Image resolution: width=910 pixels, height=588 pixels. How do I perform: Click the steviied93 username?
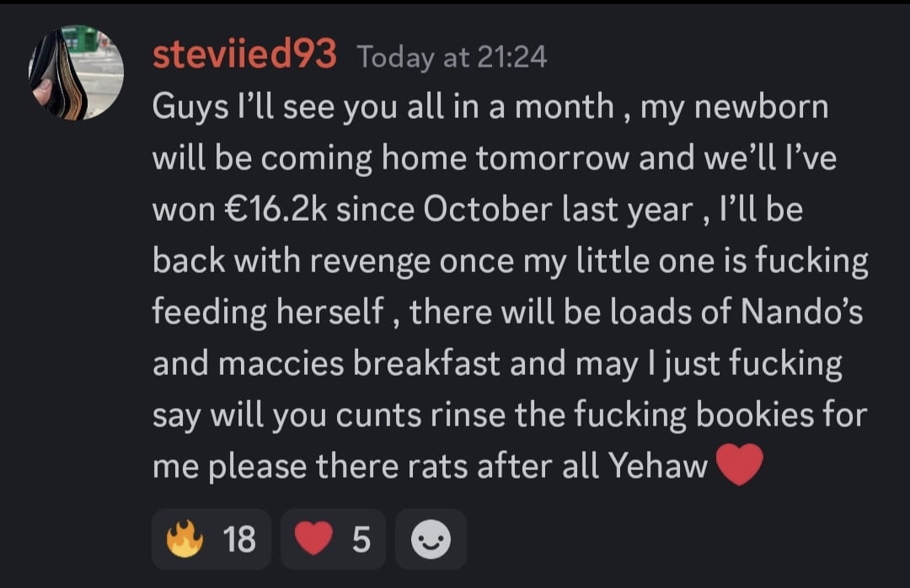click(x=244, y=56)
